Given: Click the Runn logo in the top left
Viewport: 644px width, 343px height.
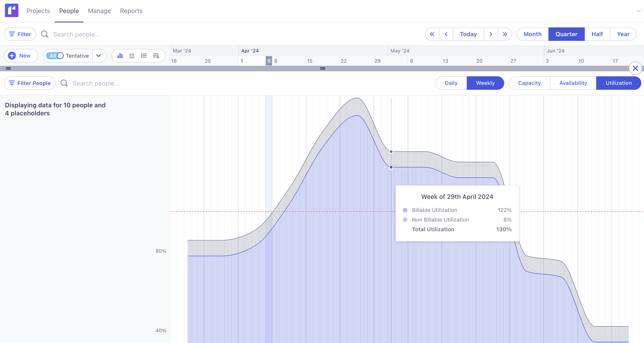Looking at the screenshot, I should (11, 11).
